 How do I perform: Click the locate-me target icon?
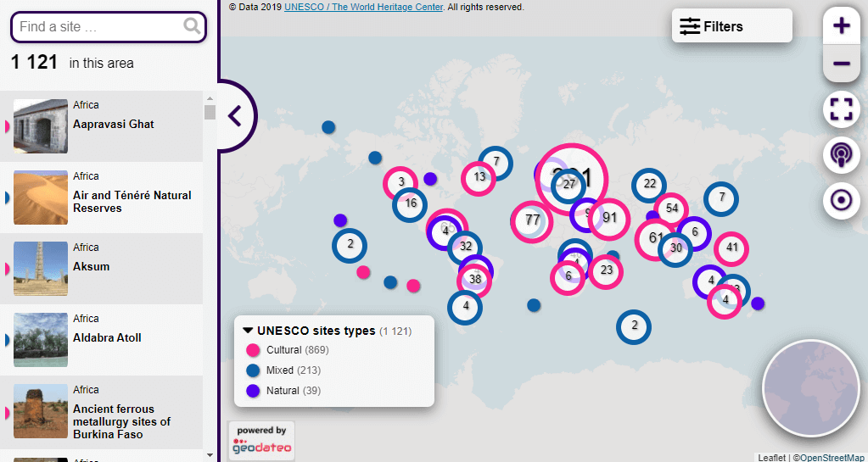coord(842,201)
